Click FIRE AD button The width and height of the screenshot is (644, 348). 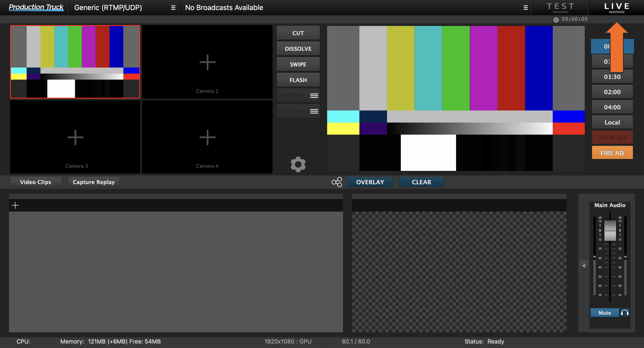[612, 153]
